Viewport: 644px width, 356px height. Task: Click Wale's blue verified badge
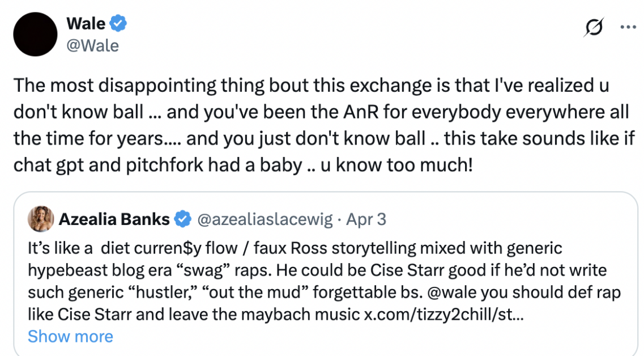[118, 23]
